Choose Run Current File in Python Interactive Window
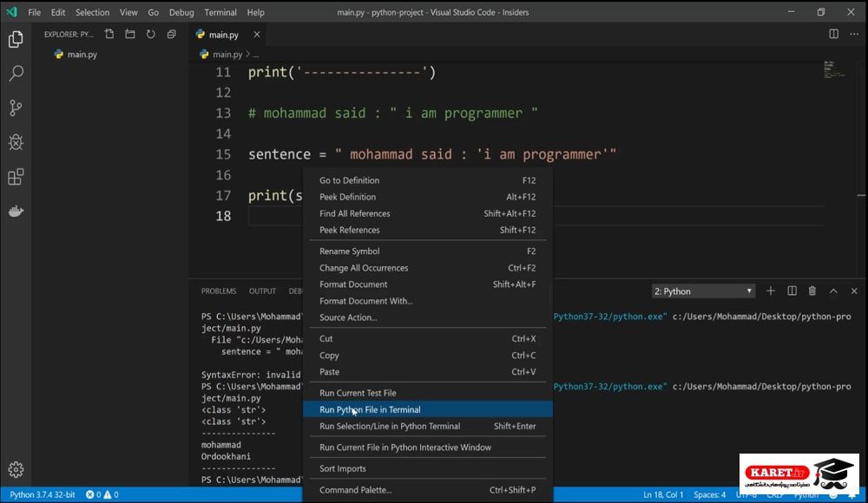Viewport: 868px width, 503px height. point(427,447)
